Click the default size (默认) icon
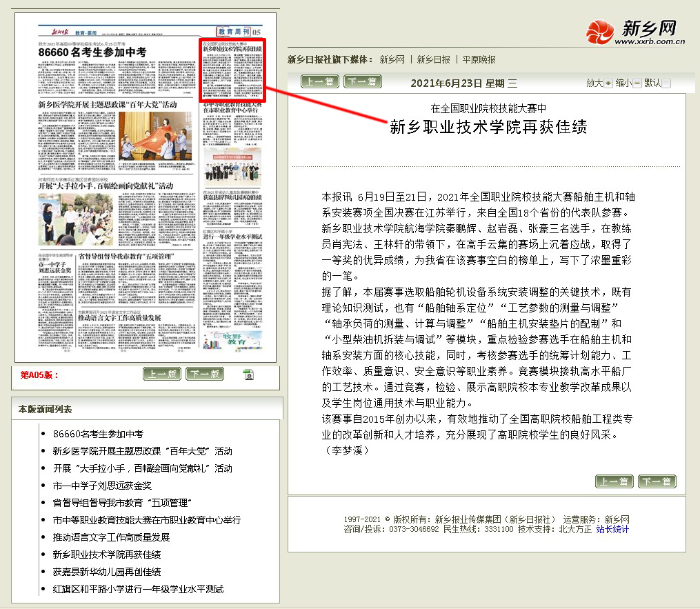The width and height of the screenshot is (700, 609). 666,83
